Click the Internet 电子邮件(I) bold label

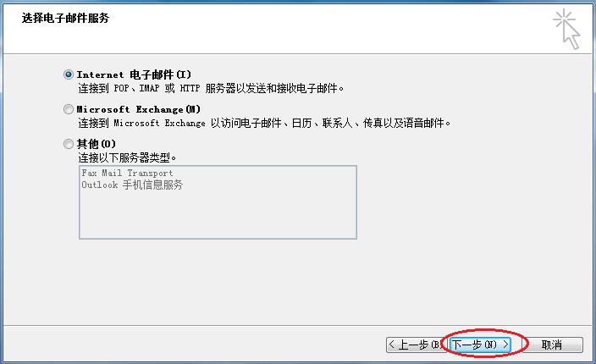click(134, 74)
